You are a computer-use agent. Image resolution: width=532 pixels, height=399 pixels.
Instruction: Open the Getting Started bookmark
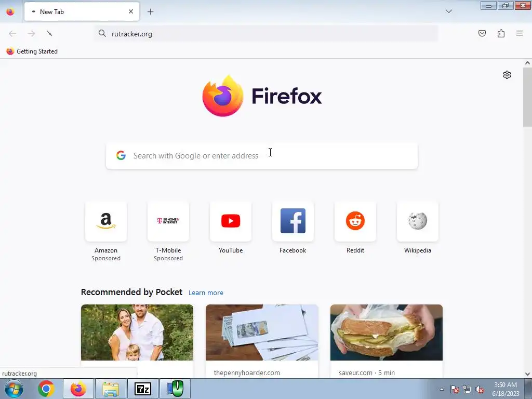coord(32,51)
